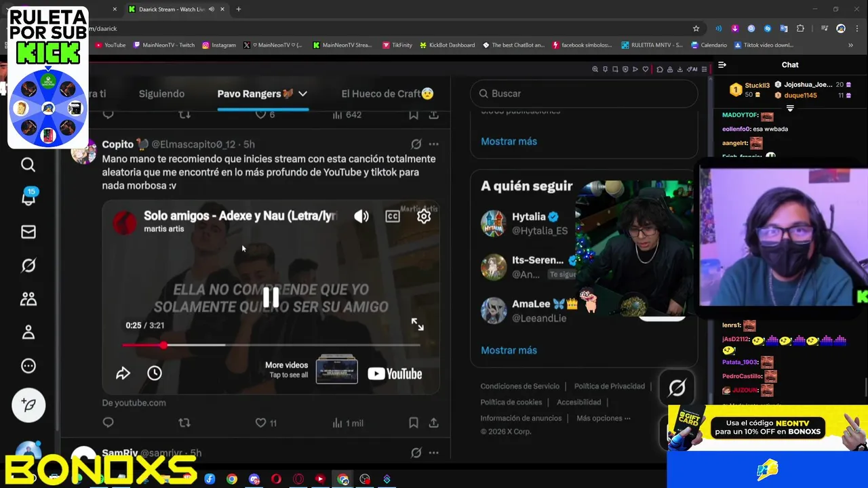Open Google Translate extension icon
The height and width of the screenshot is (488, 868).
pos(784,28)
